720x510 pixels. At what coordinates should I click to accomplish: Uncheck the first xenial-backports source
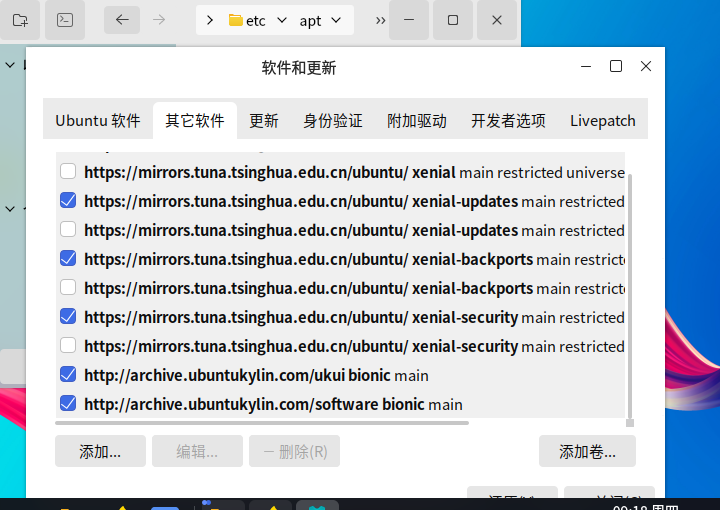tap(68, 258)
